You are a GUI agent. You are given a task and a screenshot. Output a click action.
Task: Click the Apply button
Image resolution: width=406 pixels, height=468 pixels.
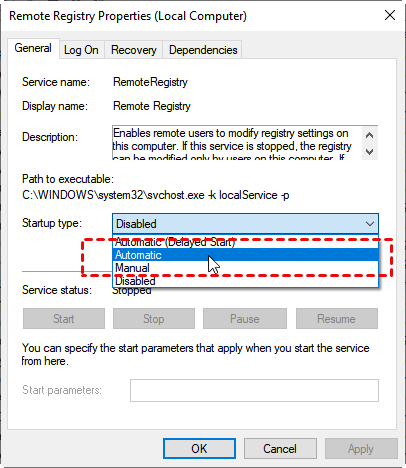[361, 449]
